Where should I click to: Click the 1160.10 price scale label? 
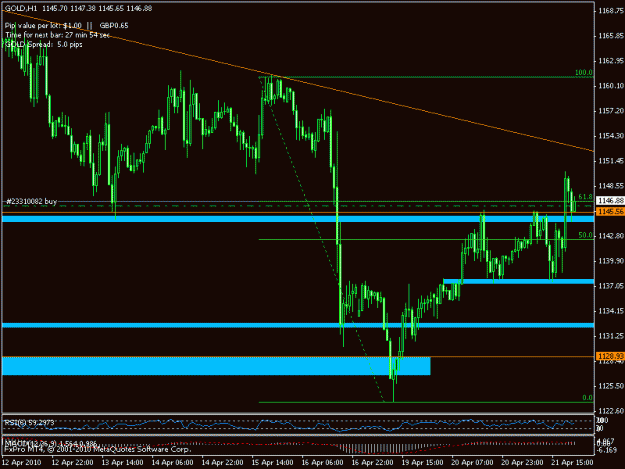pyautogui.click(x=611, y=86)
